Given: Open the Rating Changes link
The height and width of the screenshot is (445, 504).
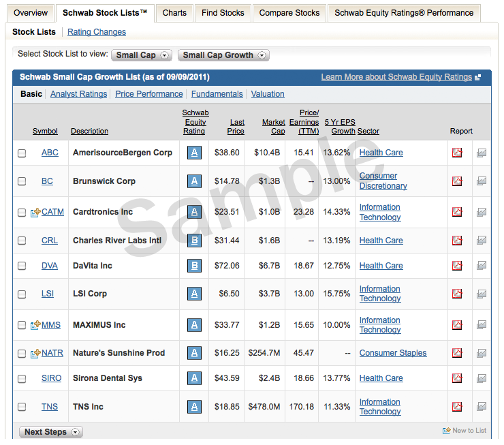Looking at the screenshot, I should (97, 32).
